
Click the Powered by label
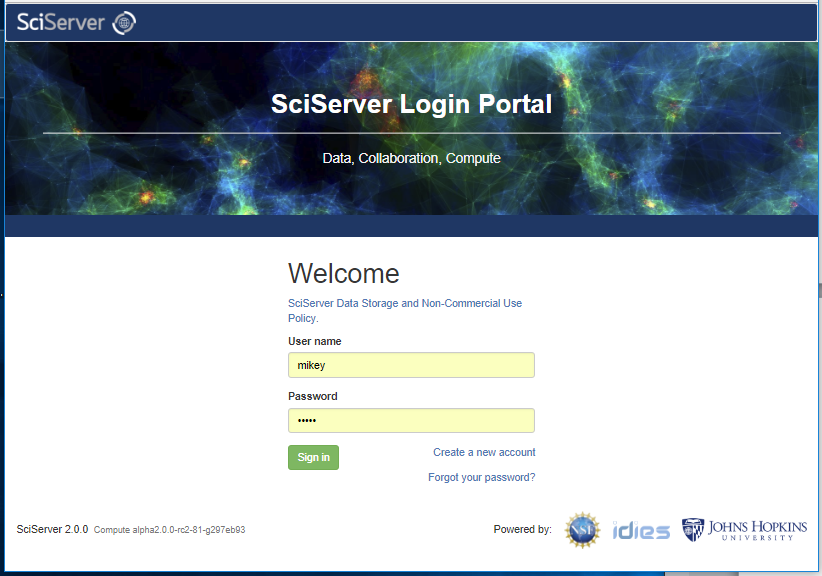pyautogui.click(x=522, y=529)
